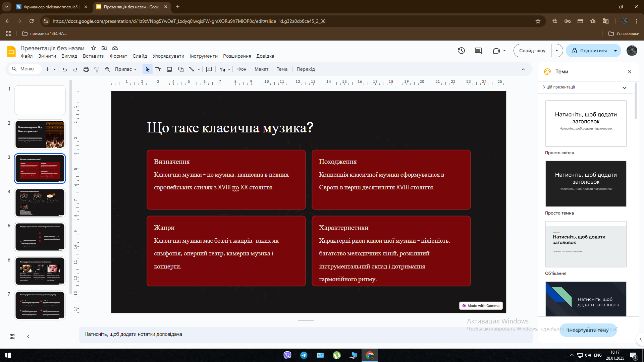Star the presentation title
Image resolution: width=644 pixels, height=362 pixels.
(x=94, y=48)
